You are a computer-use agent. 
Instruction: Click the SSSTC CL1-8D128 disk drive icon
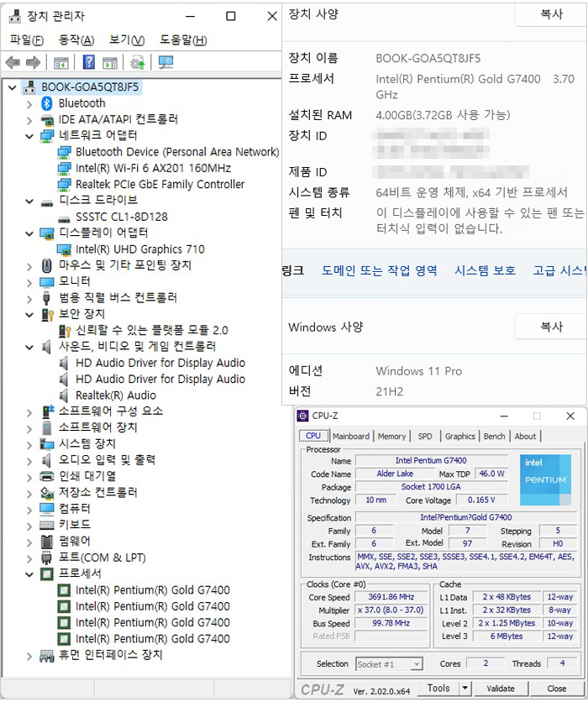tap(64, 218)
